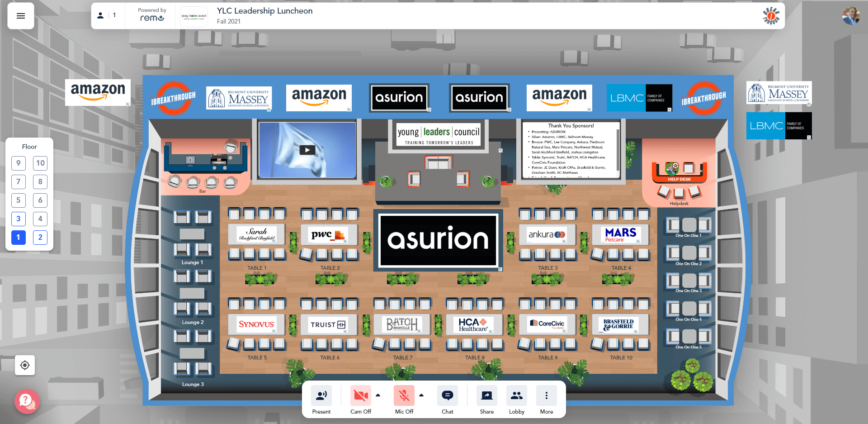Click the left asurion wall banner
The width and height of the screenshot is (868, 424).
[399, 98]
